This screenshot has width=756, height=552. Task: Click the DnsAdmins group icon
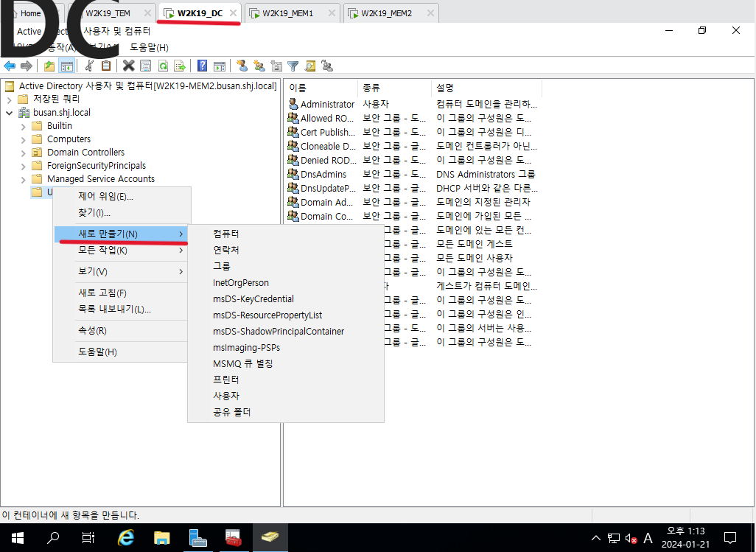coord(293,173)
